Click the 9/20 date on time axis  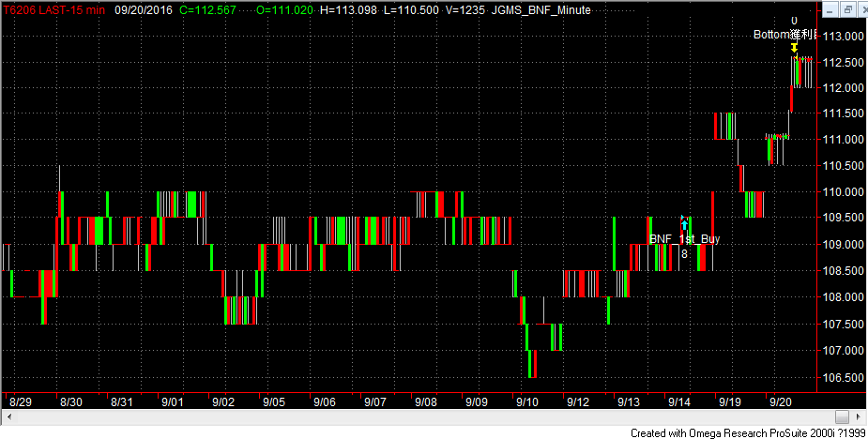(x=782, y=401)
